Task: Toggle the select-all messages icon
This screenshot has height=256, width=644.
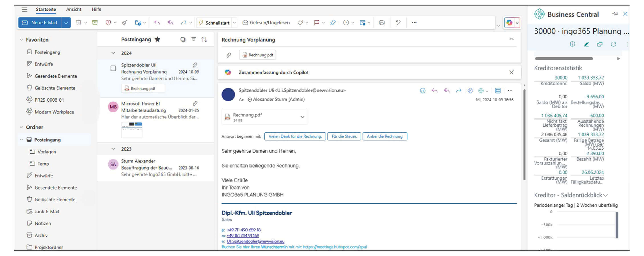Action: tap(183, 40)
